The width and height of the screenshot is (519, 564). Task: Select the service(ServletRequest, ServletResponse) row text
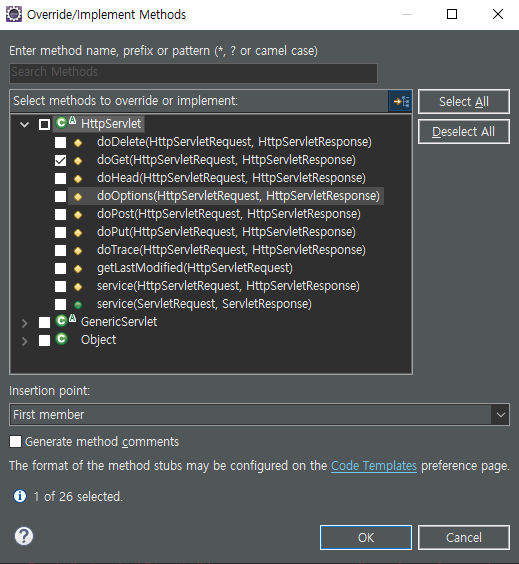click(204, 304)
